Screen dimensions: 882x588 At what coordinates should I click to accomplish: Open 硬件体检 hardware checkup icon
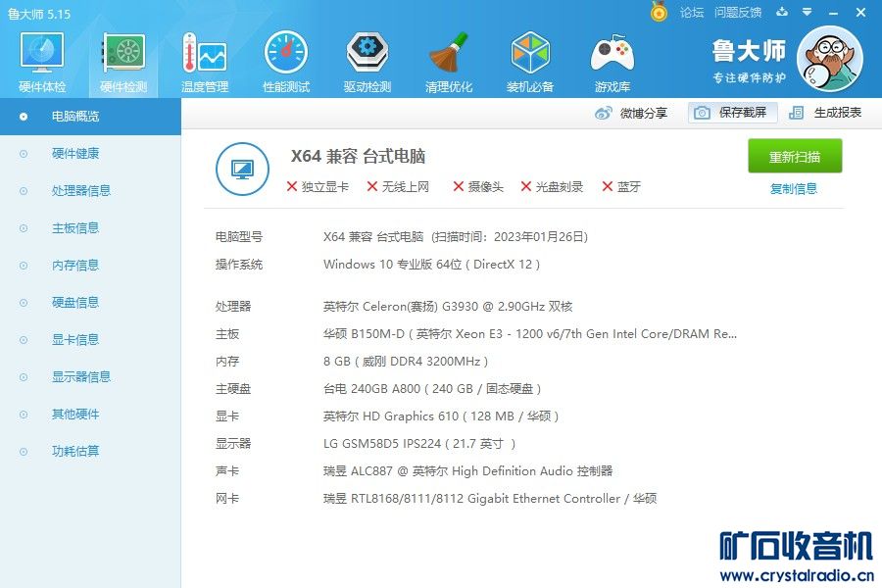[42, 62]
